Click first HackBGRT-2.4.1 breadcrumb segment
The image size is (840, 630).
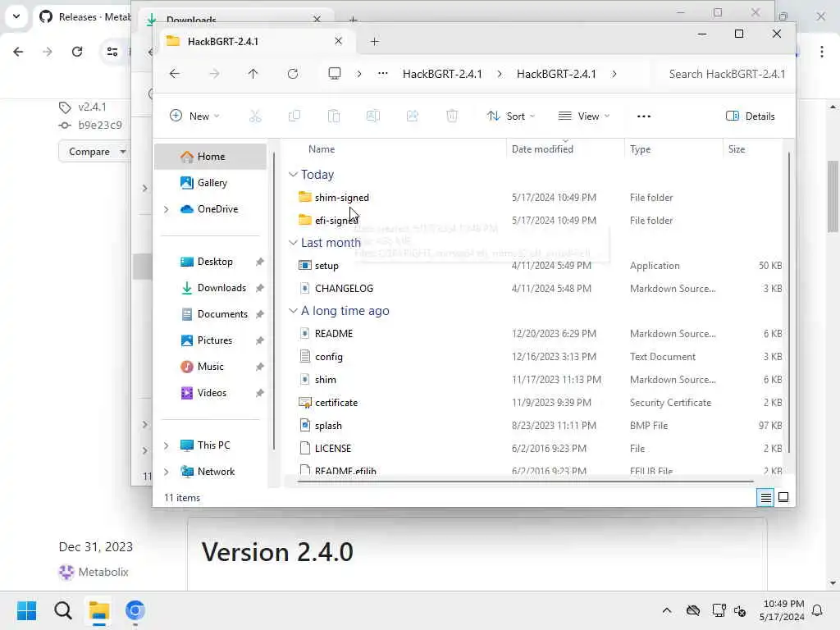[442, 74]
